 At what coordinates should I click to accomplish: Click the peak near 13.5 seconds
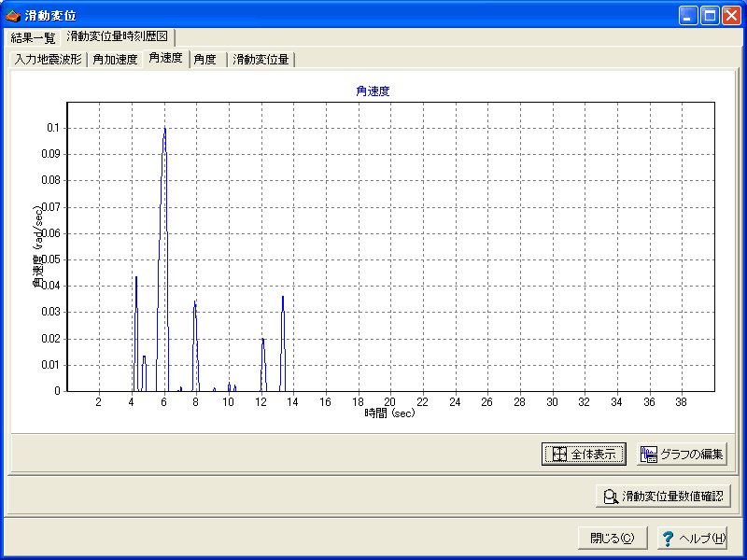(x=283, y=298)
